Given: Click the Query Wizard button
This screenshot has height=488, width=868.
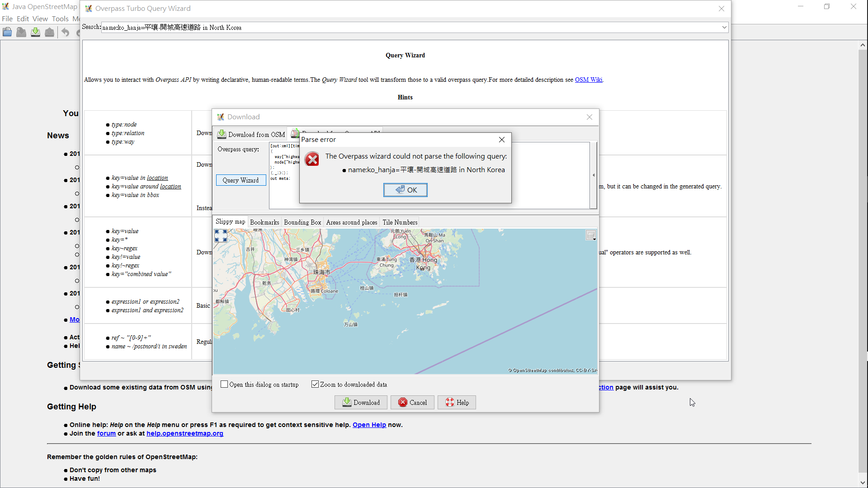Looking at the screenshot, I should click(241, 180).
